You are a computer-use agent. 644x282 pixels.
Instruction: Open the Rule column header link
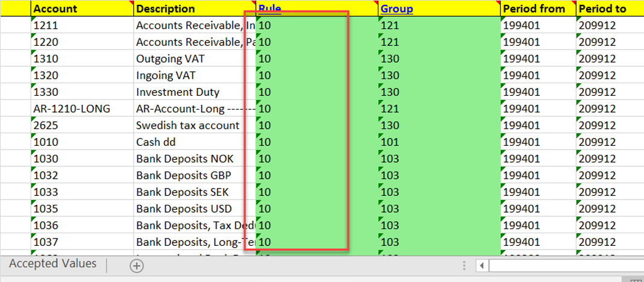pyautogui.click(x=270, y=8)
